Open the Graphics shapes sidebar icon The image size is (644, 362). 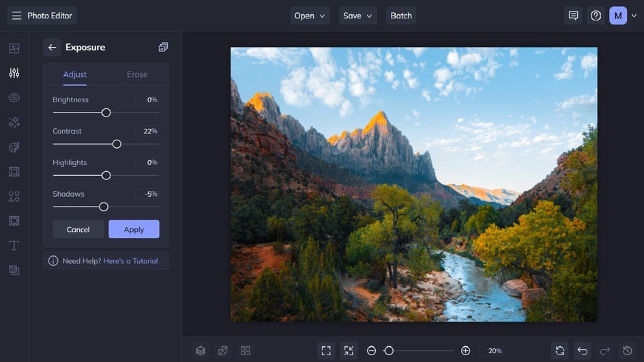pos(14,196)
